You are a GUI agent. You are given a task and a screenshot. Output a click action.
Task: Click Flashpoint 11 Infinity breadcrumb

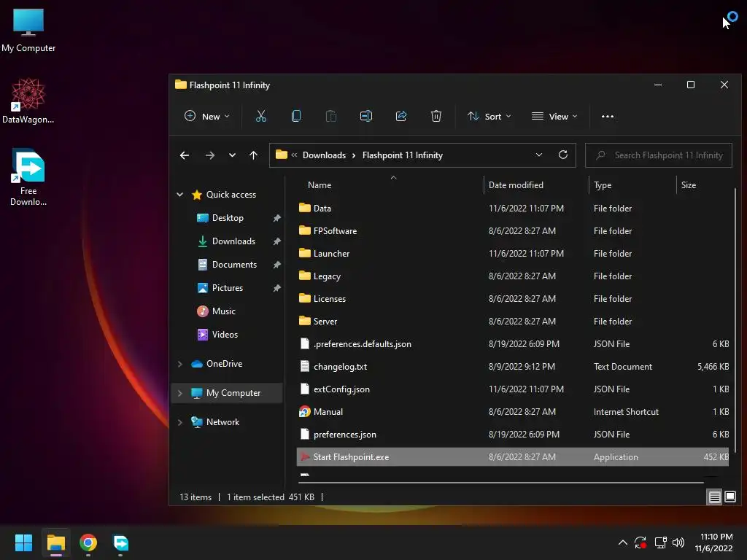[403, 155]
